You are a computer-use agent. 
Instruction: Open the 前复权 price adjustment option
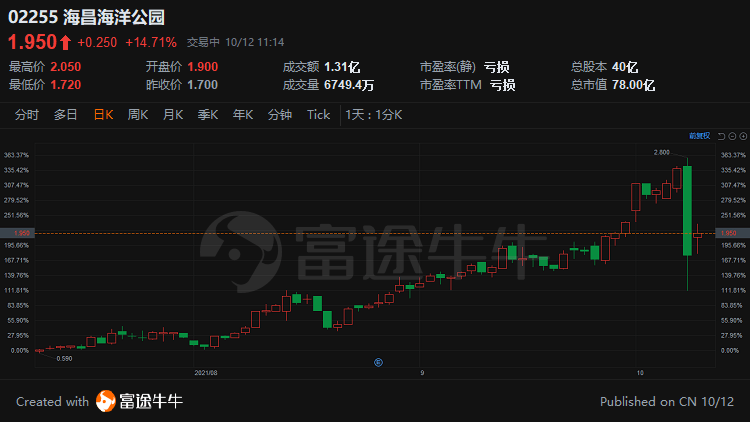699,136
